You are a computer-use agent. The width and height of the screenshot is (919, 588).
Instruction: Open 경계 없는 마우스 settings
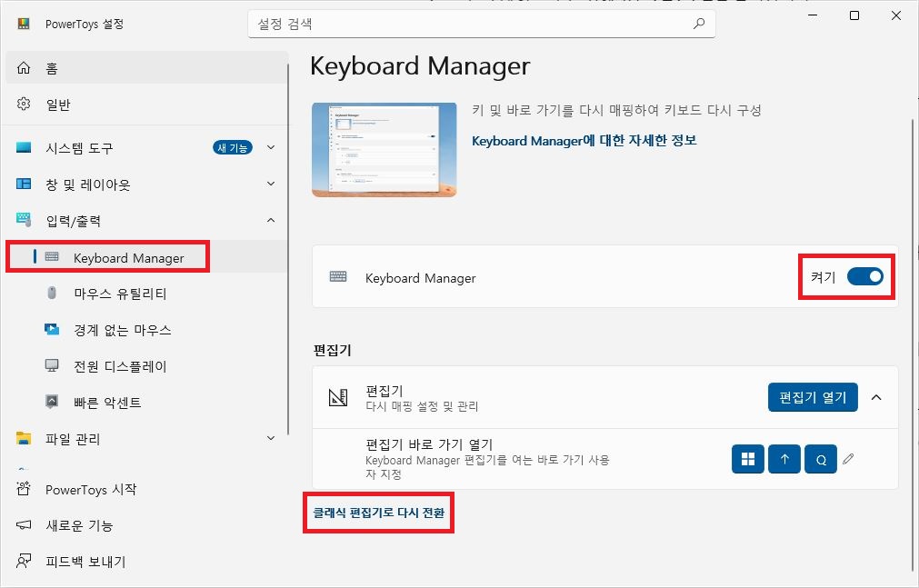click(146, 330)
